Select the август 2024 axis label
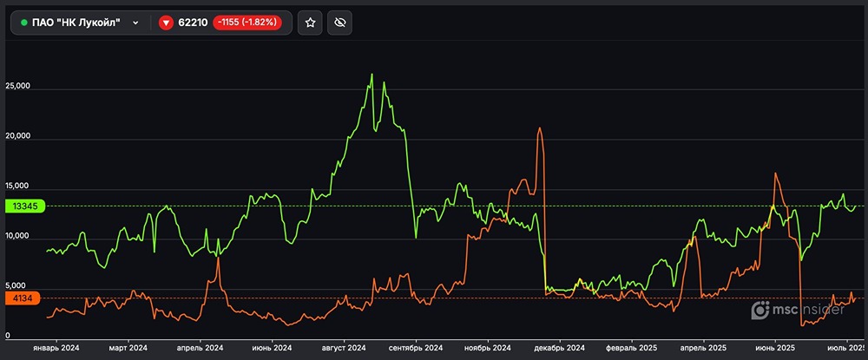The image size is (868, 360). coord(344,348)
